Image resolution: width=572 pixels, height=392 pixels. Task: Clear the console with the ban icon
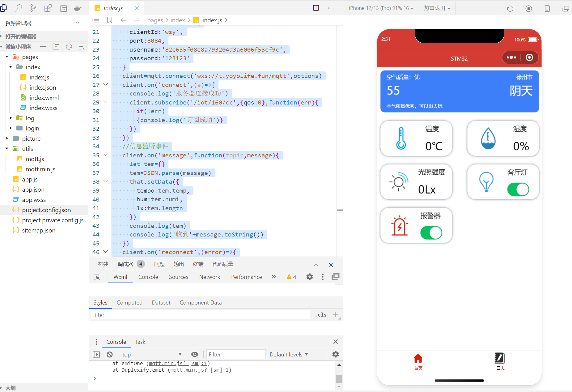110,355
